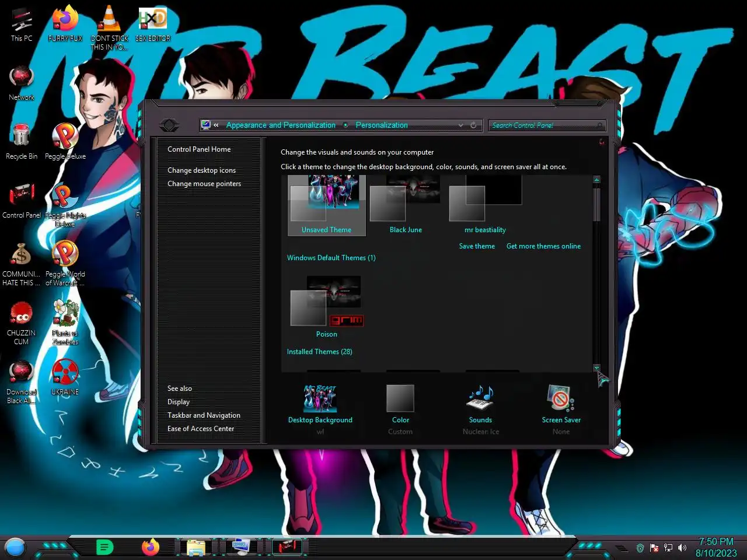
Task: Open Ease of Access Center link
Action: 201,429
